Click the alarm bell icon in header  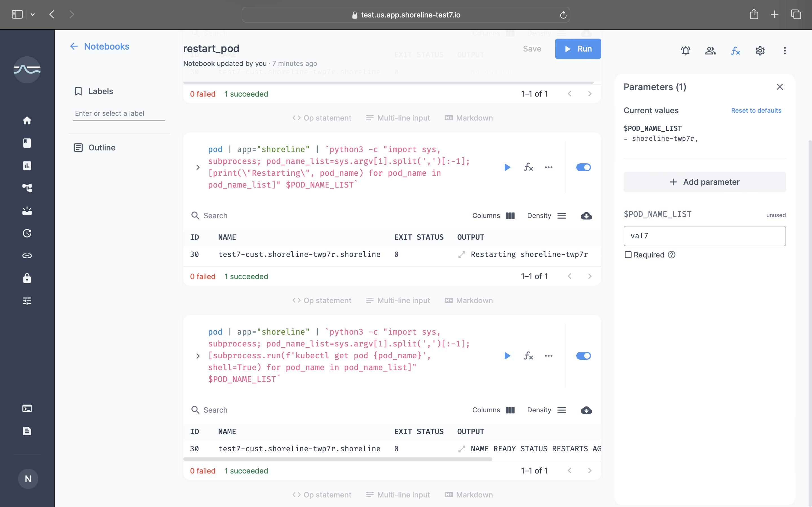point(685,51)
